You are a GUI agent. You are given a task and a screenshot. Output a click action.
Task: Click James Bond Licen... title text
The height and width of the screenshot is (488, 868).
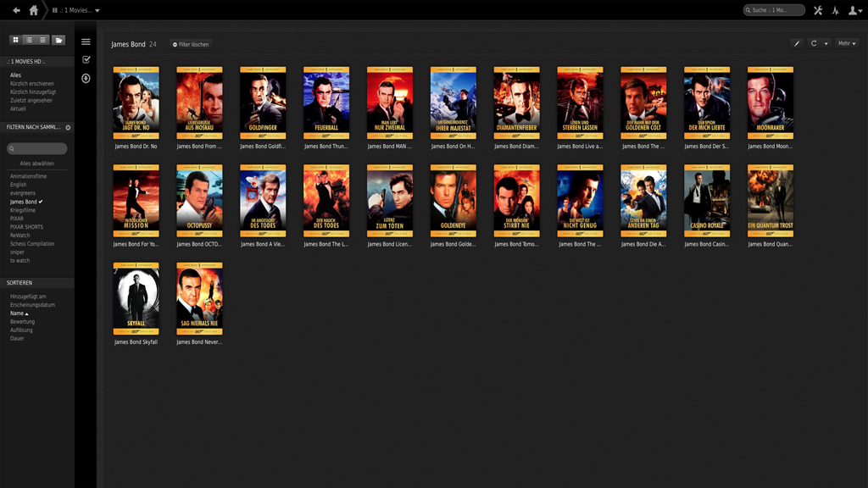[390, 244]
